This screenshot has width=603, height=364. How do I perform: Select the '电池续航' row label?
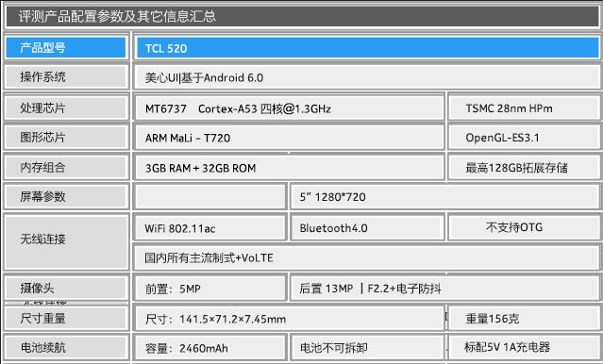tap(66, 347)
